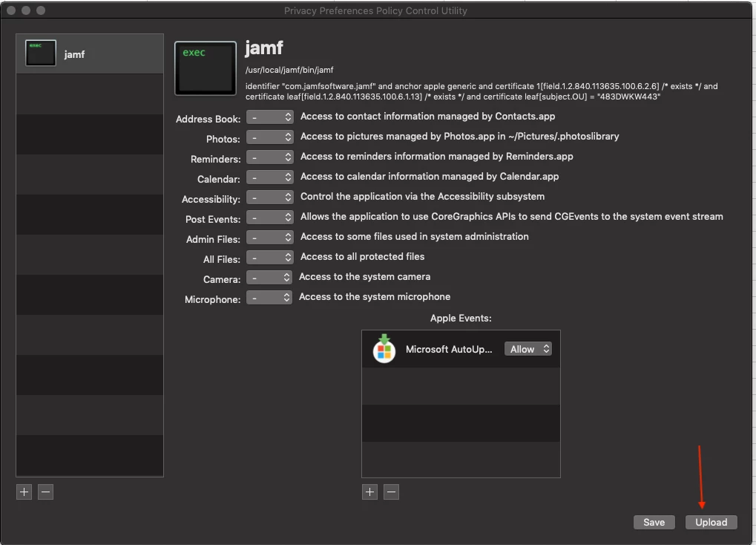Open the Admin Files permission dropdown
756x545 pixels.
(x=269, y=237)
